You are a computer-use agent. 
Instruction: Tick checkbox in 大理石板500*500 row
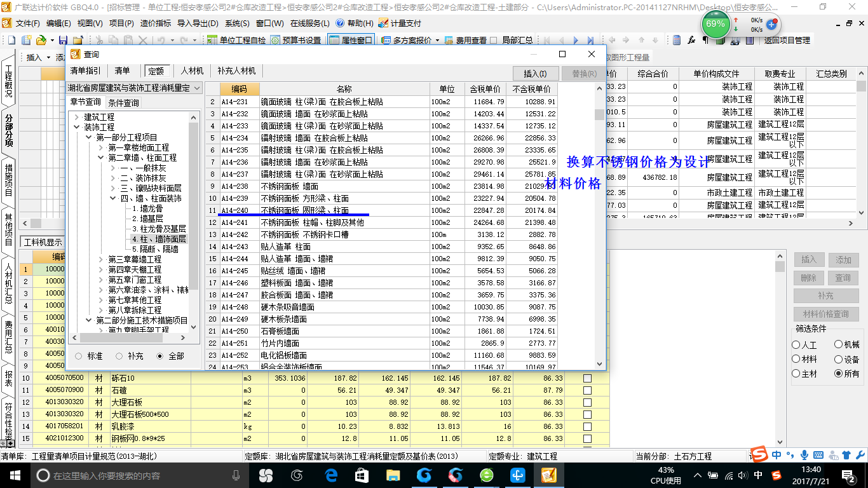click(587, 414)
